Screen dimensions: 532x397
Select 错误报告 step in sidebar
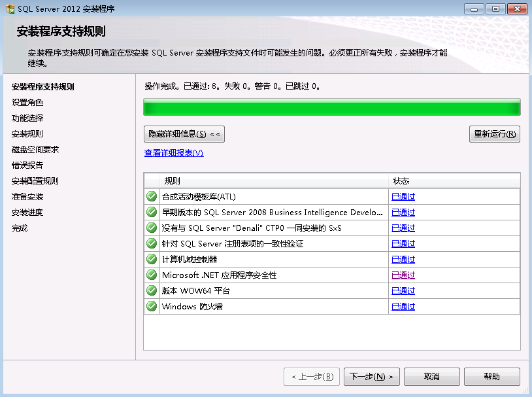click(x=27, y=165)
